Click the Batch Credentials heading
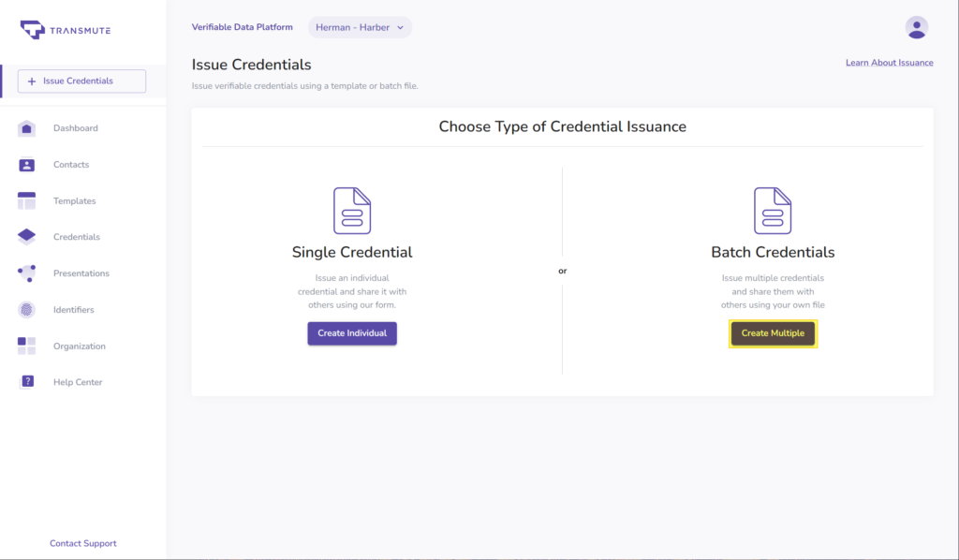This screenshot has height=560, width=959. point(773,252)
